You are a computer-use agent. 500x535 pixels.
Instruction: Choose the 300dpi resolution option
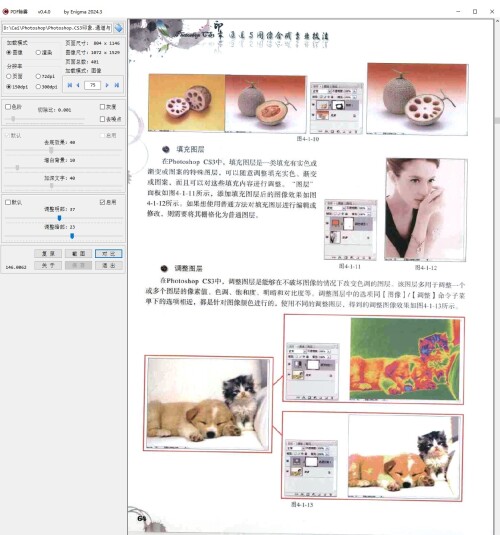tap(38, 87)
